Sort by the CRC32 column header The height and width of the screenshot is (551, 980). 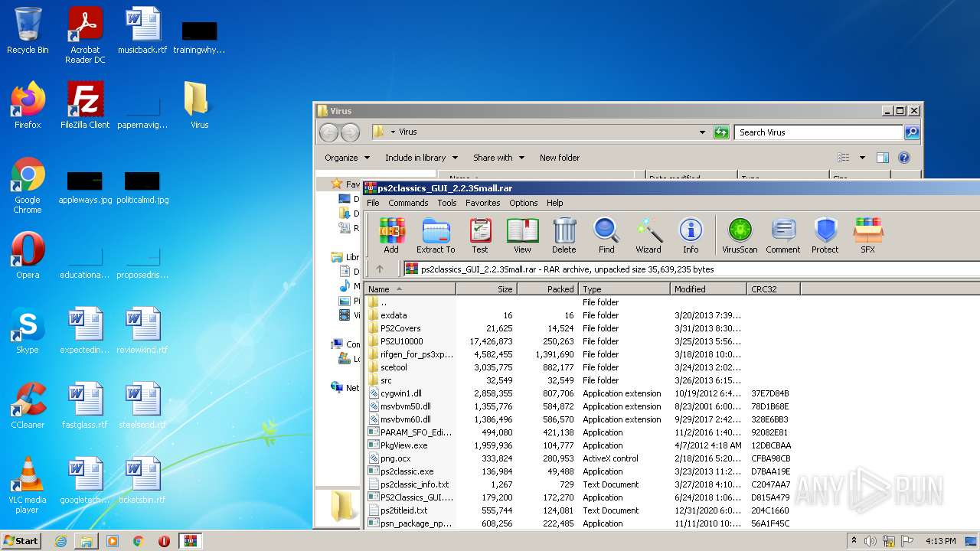point(774,289)
